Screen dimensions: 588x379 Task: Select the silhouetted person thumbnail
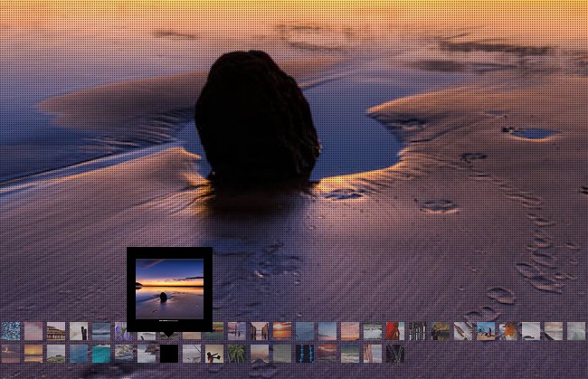click(213, 354)
